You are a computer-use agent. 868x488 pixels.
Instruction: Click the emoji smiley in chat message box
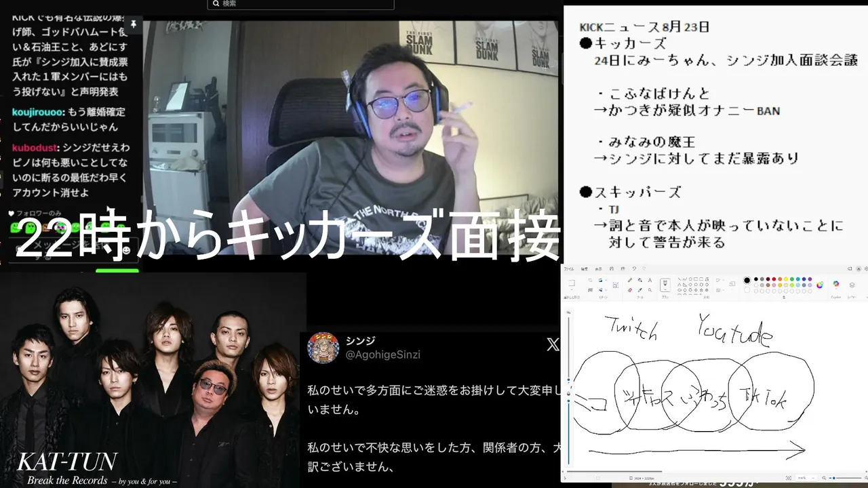pos(125,251)
